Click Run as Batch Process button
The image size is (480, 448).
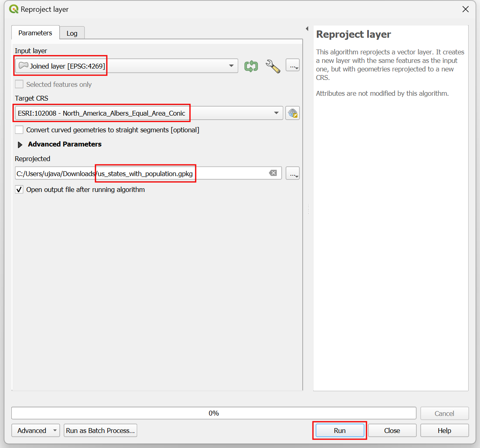(x=100, y=431)
